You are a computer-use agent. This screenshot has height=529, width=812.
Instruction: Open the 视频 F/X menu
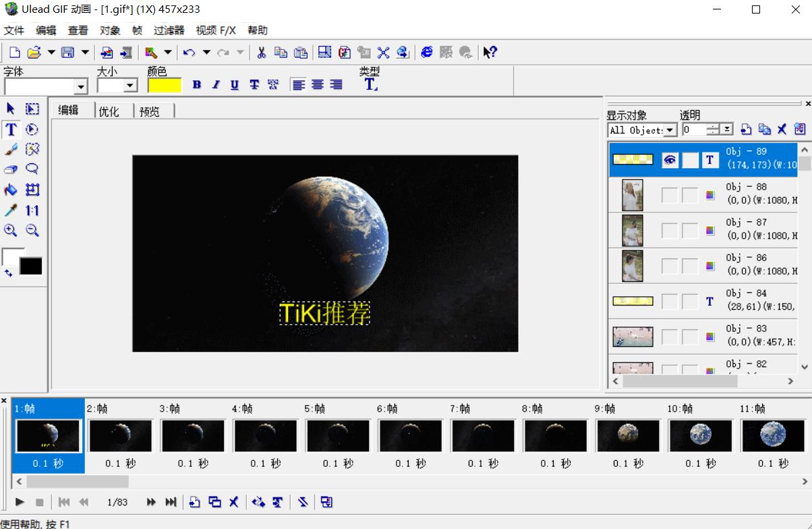[216, 30]
